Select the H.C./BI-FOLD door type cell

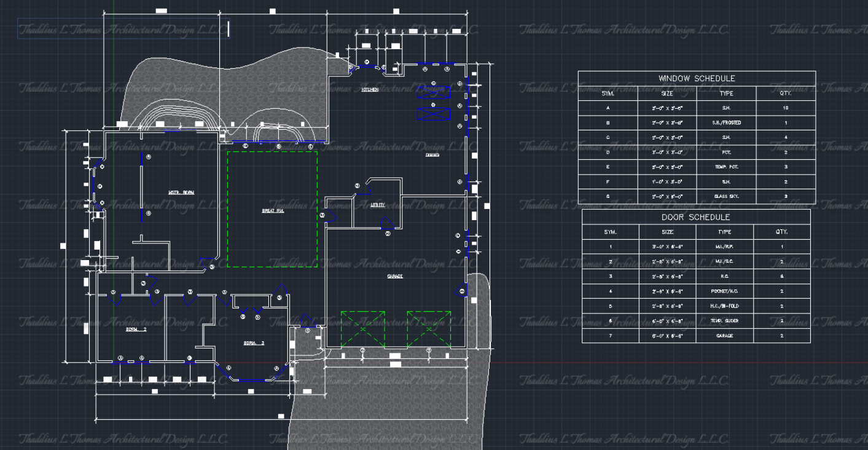(x=725, y=306)
